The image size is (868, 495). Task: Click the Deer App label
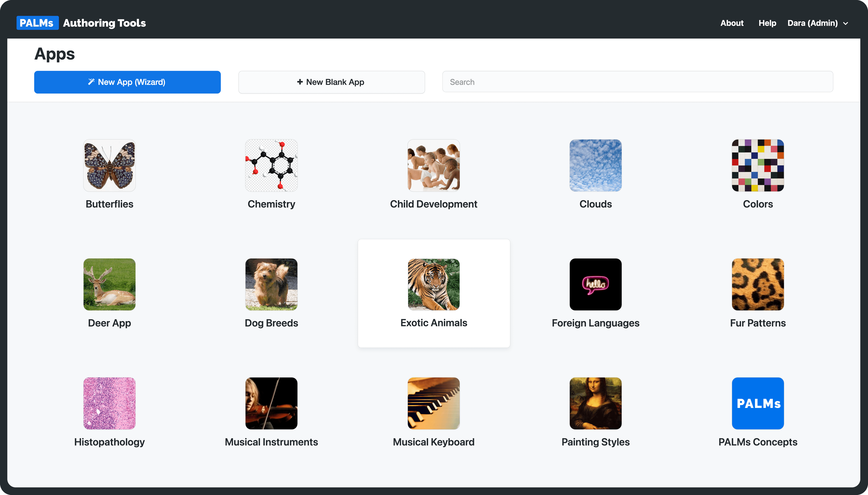coord(109,323)
